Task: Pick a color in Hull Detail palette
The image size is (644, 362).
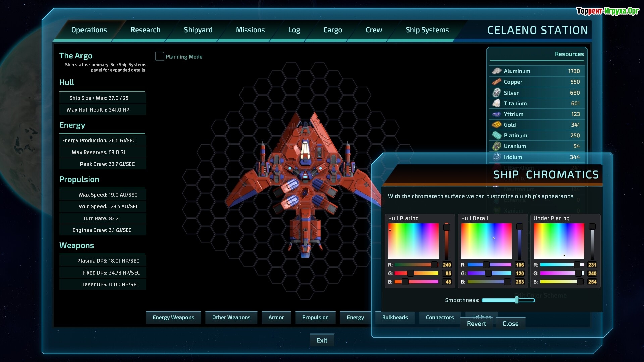Action: coord(486,241)
